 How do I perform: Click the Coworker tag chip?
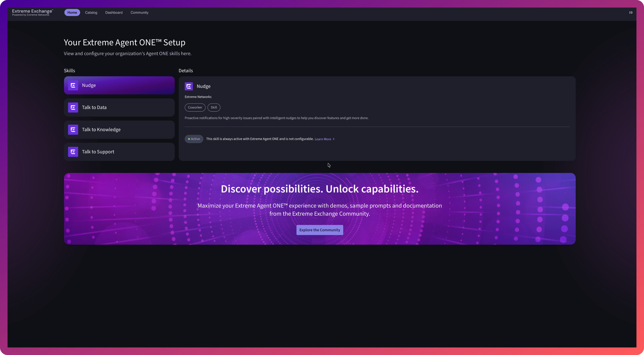click(x=195, y=107)
